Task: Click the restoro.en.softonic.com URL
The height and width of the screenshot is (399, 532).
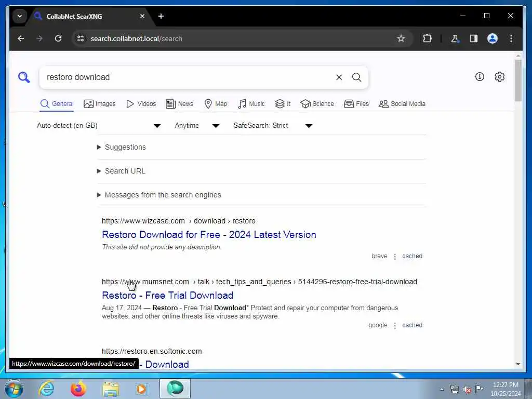Action: pos(152,352)
